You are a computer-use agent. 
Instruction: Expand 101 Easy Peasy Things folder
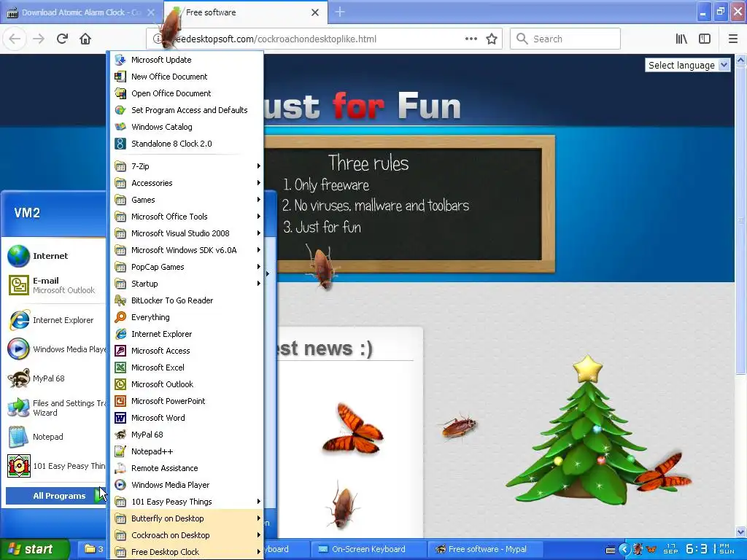click(186, 502)
